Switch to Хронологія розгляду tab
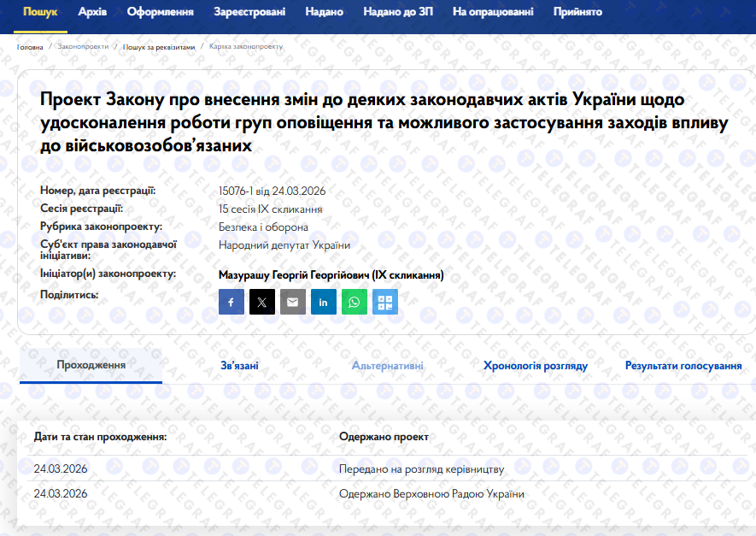Viewport: 756px width, 536px height. click(536, 366)
